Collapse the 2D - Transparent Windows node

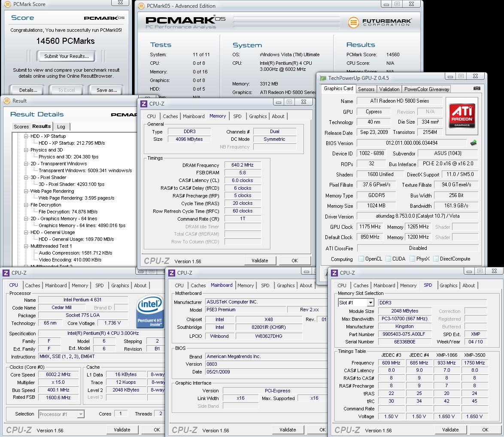point(26,164)
